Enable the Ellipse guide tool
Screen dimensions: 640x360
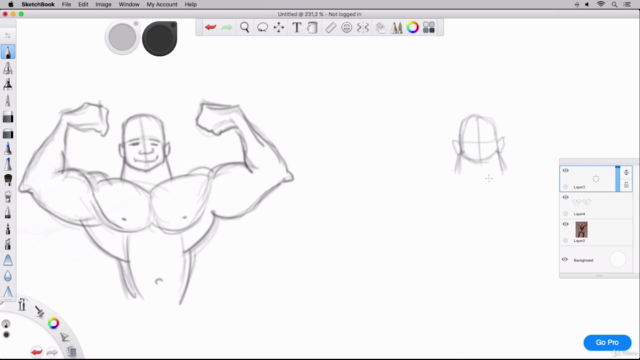[347, 27]
